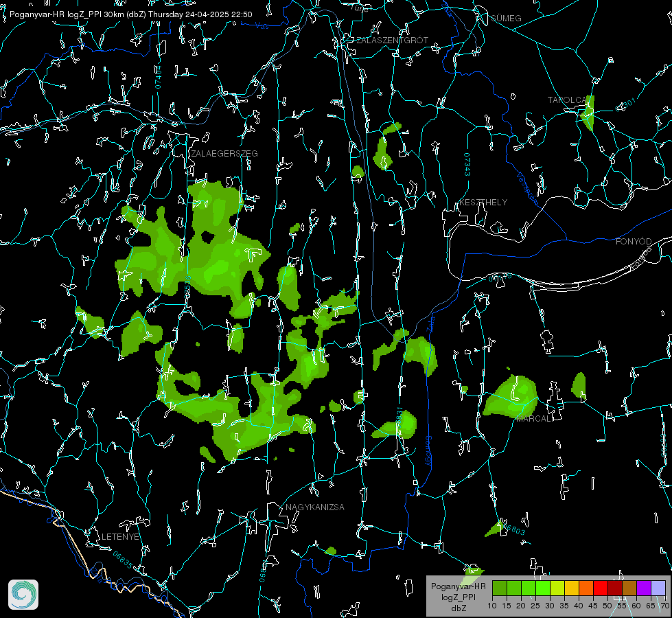Click the NAGYKANIZSA city label
The height and width of the screenshot is (618, 672).
[x=315, y=507]
